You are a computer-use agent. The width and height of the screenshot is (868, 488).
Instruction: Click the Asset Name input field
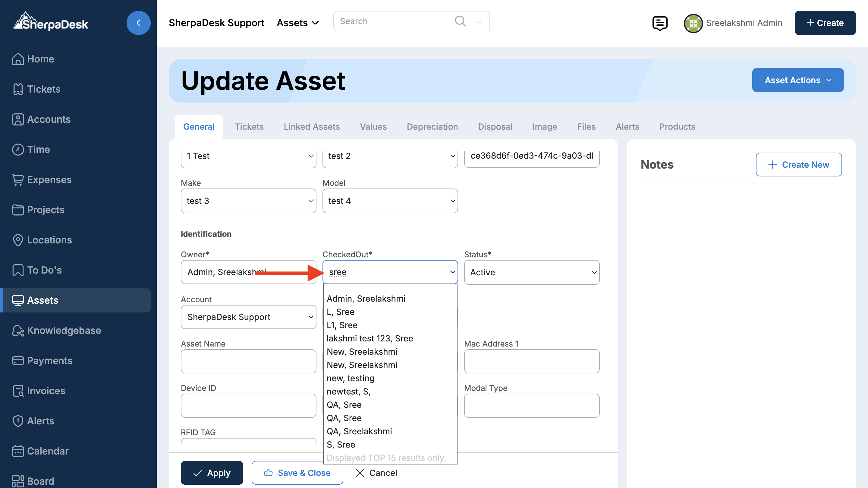point(248,361)
